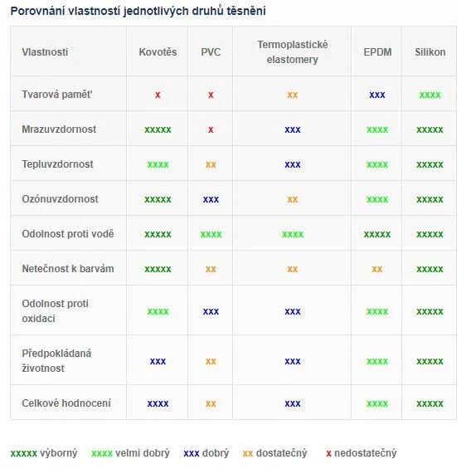Screen dimensions: 476x469
Task: Select the Tepluvzdornost row label
Action: coord(57,164)
